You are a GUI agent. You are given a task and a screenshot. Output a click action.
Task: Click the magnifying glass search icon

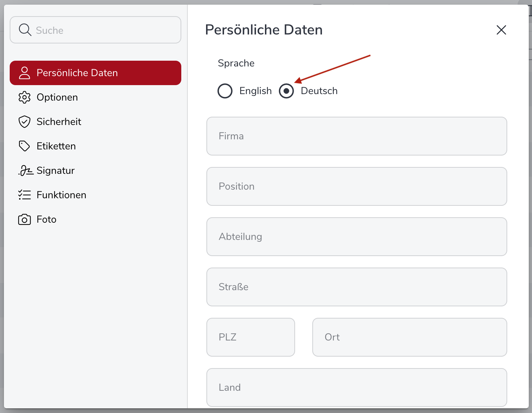pos(25,30)
